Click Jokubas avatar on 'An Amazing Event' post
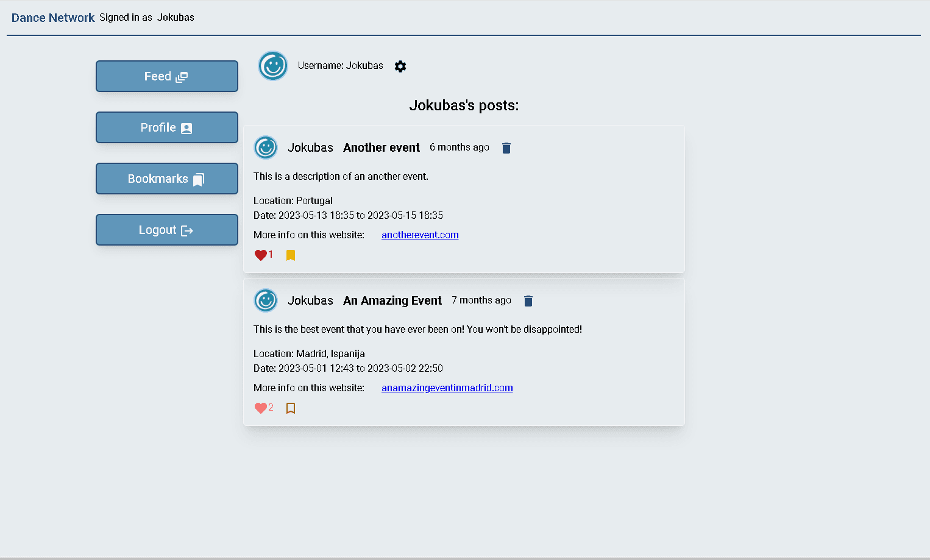930x560 pixels. pos(266,300)
